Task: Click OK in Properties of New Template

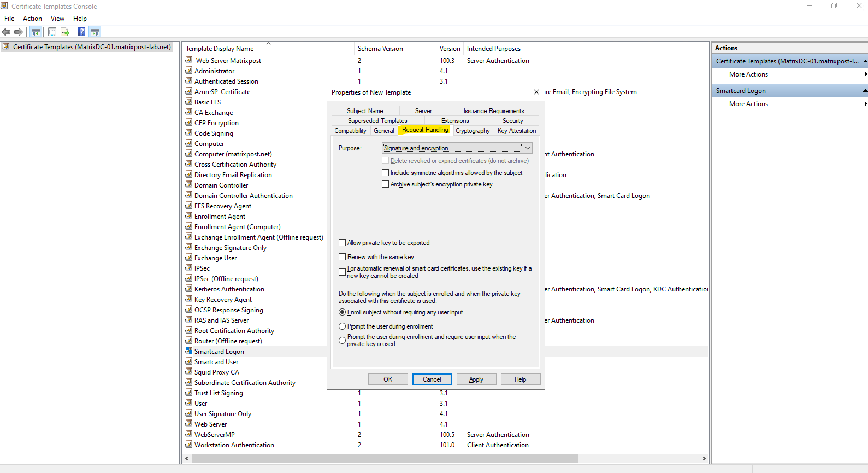Action: 388,379
